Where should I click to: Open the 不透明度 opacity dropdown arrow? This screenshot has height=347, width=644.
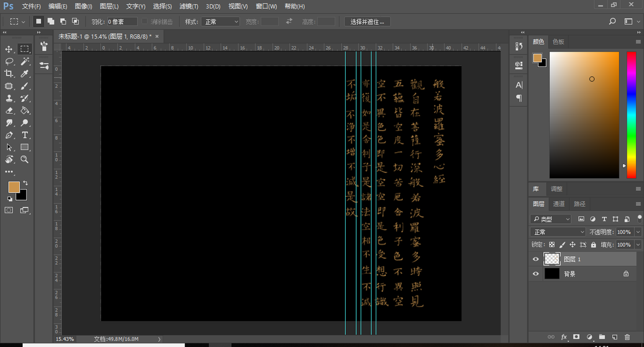638,232
